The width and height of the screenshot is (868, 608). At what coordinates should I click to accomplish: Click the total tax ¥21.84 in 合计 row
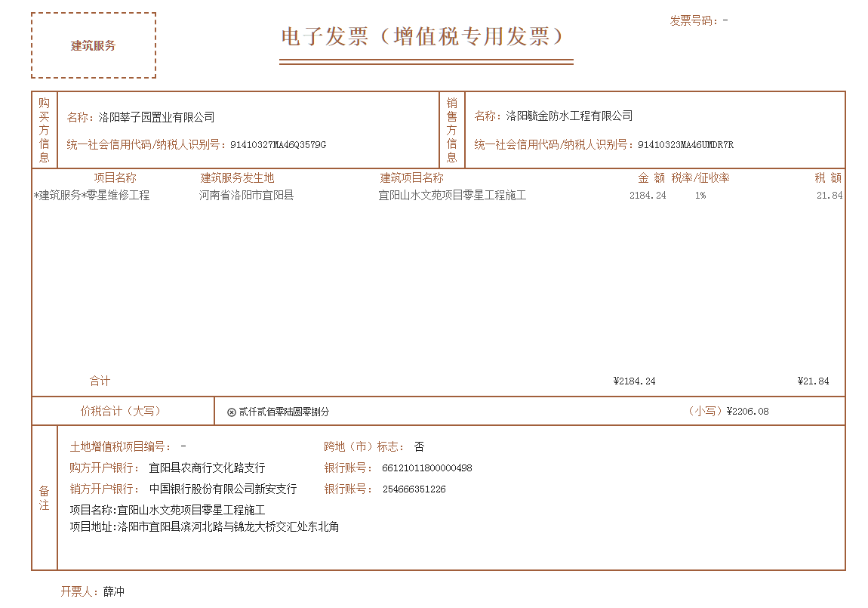click(x=813, y=381)
